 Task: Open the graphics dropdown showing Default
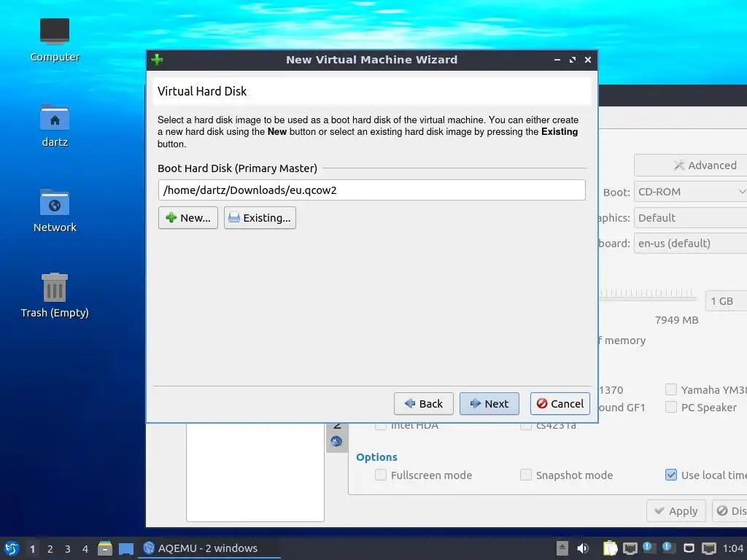(x=690, y=217)
